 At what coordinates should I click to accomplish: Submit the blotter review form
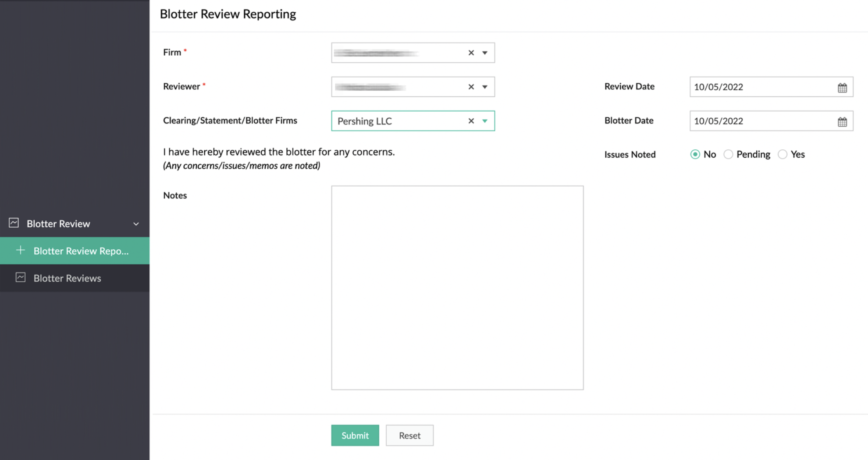tap(355, 435)
